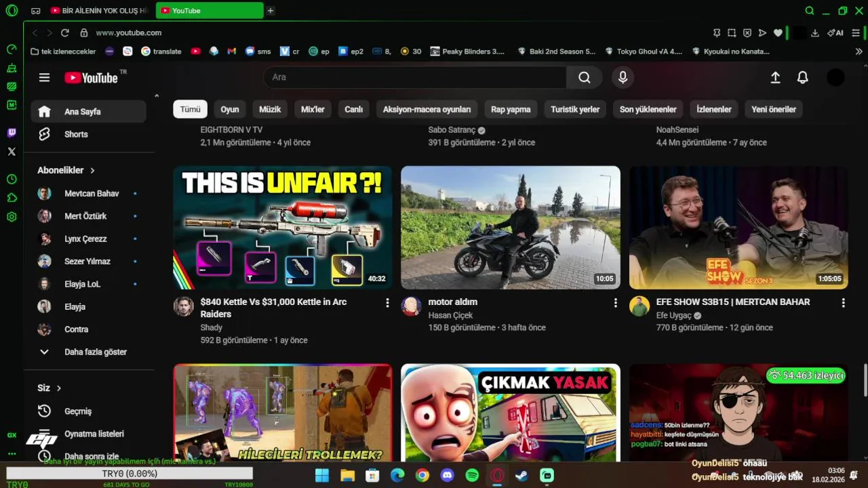Screen dimensions: 868x488
Task: Open the Easy Setup sliders icon
Action: pos(856,33)
